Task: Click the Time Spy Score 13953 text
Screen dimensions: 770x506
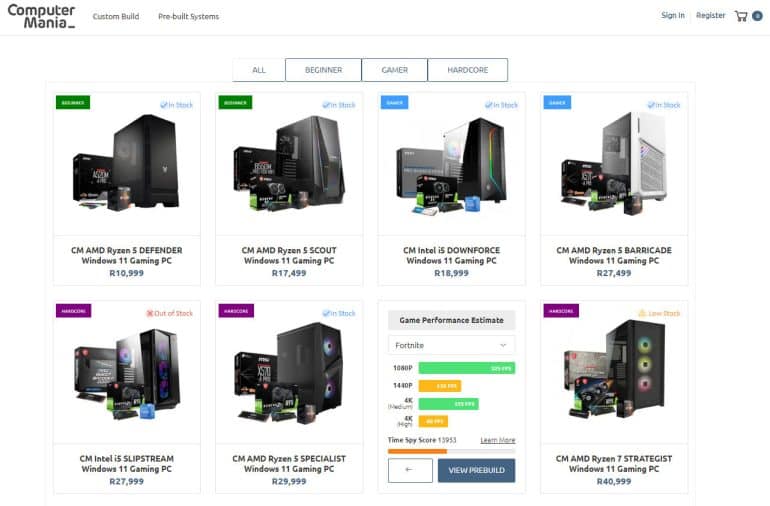Action: pos(422,440)
